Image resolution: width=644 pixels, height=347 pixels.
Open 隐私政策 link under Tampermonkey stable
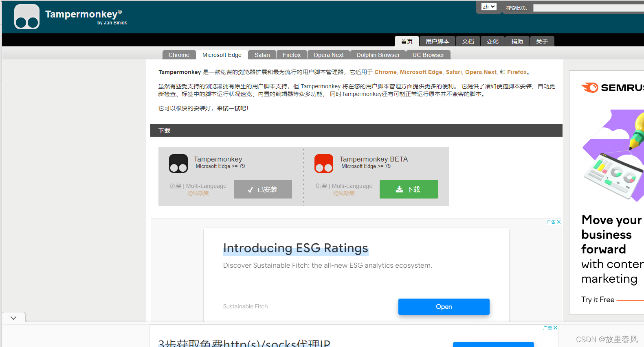point(198,193)
